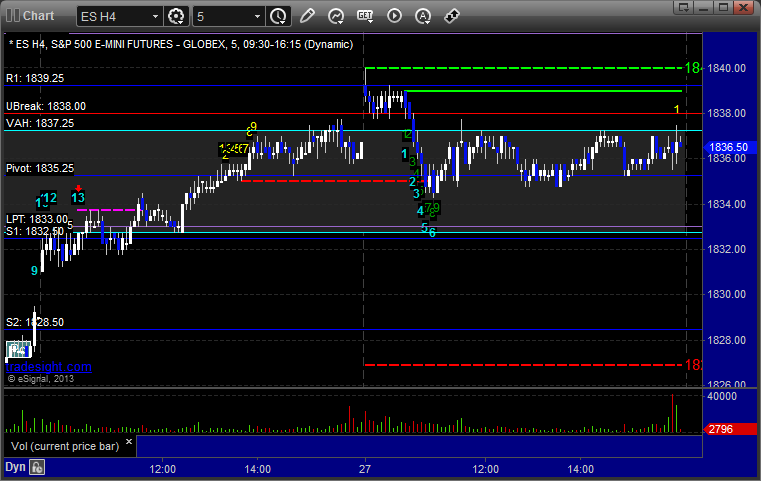Viewport: 761px width, 481px height.
Task: Open the tradesight.com link
Action: (49, 366)
